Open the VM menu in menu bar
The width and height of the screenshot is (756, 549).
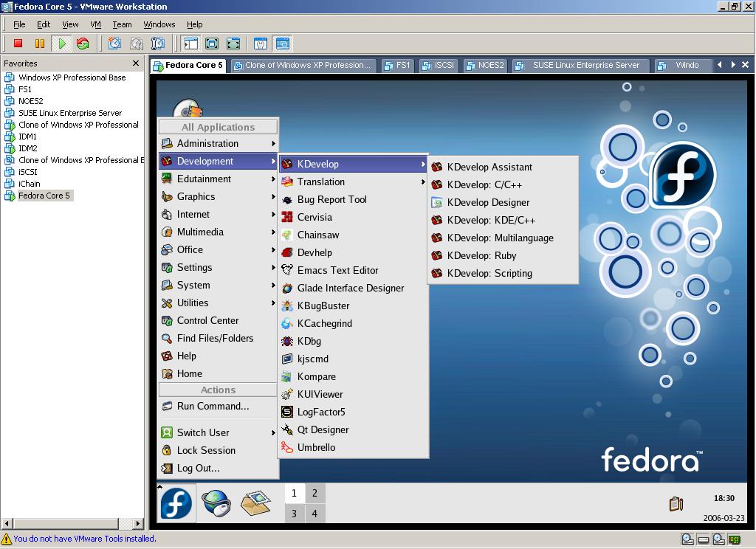point(95,24)
